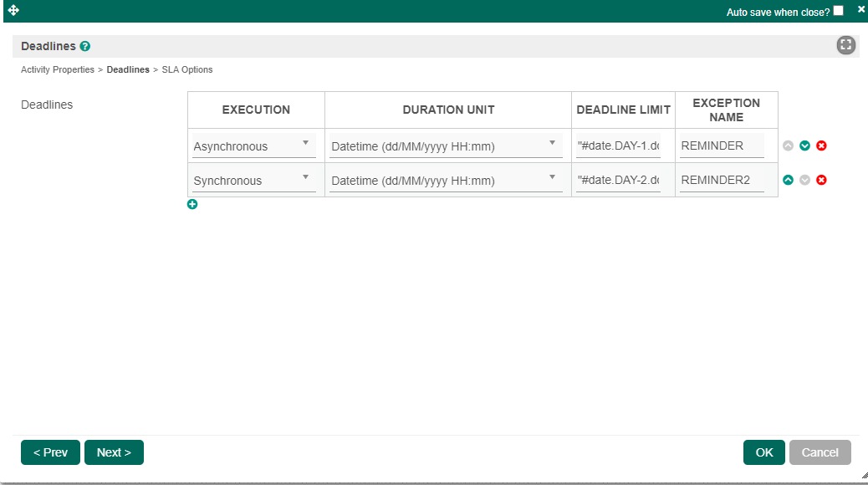Click the move dialog handle icon
868x485 pixels.
(14, 10)
